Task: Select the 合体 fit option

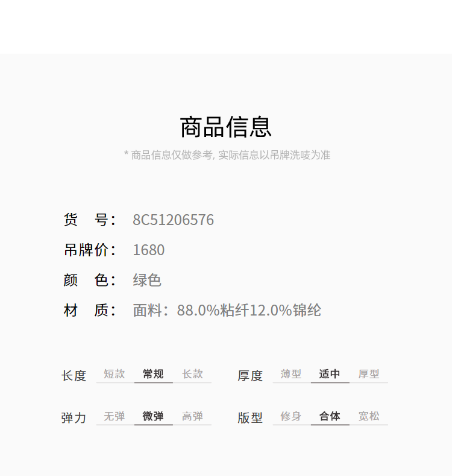Action: (x=330, y=416)
